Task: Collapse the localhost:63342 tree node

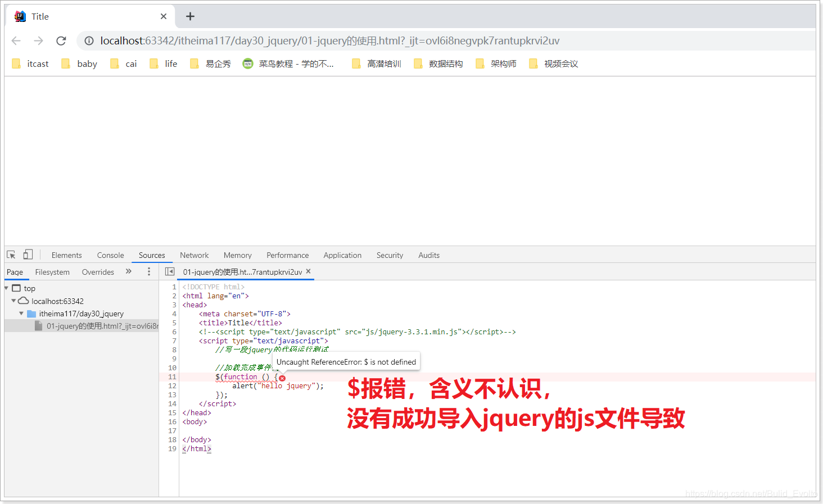Action: click(x=13, y=301)
